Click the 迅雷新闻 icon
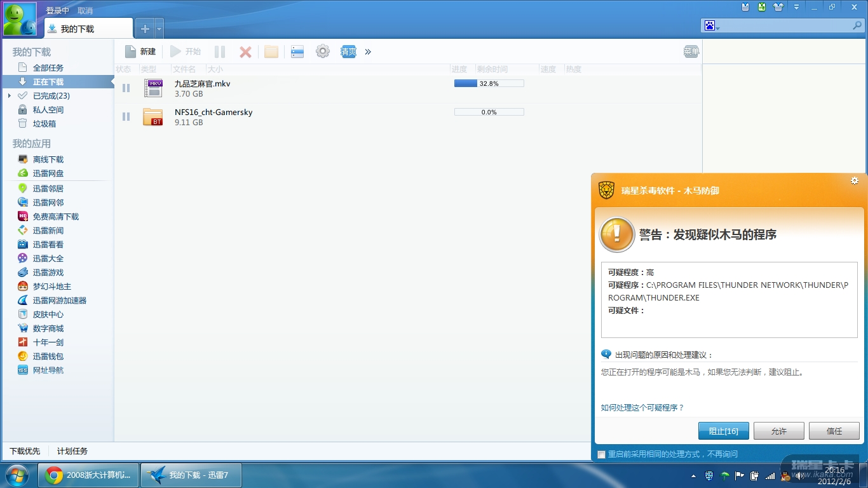The width and height of the screenshot is (868, 488). point(23,231)
